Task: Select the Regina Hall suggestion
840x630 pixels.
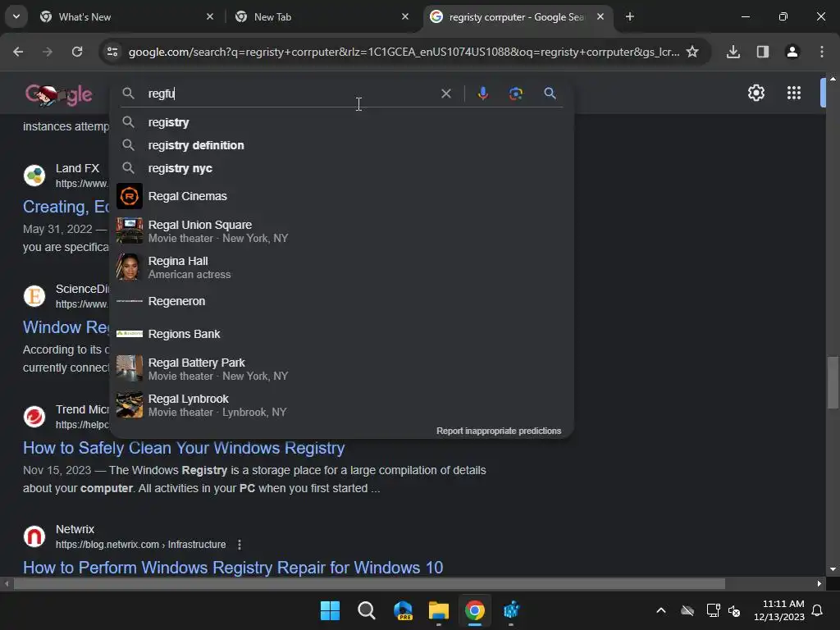Action: (x=342, y=267)
